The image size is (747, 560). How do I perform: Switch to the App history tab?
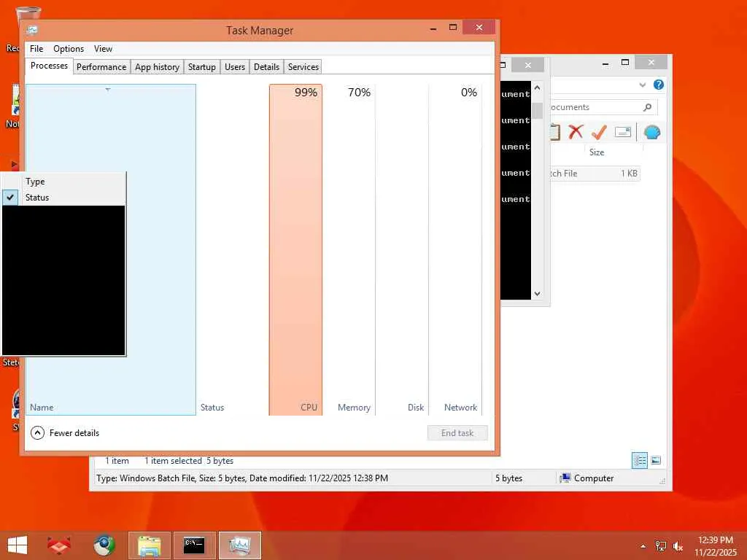click(158, 67)
